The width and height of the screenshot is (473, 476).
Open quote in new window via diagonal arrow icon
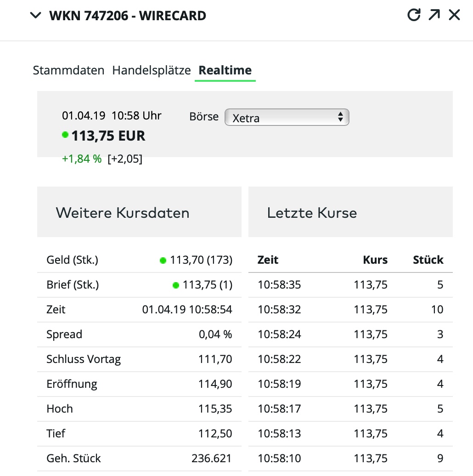pos(434,15)
